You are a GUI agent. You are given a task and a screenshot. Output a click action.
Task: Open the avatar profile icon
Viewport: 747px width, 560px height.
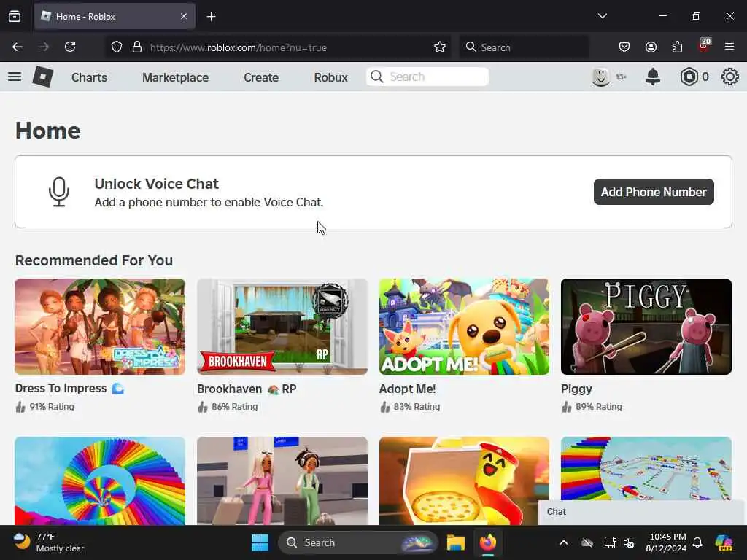point(601,77)
